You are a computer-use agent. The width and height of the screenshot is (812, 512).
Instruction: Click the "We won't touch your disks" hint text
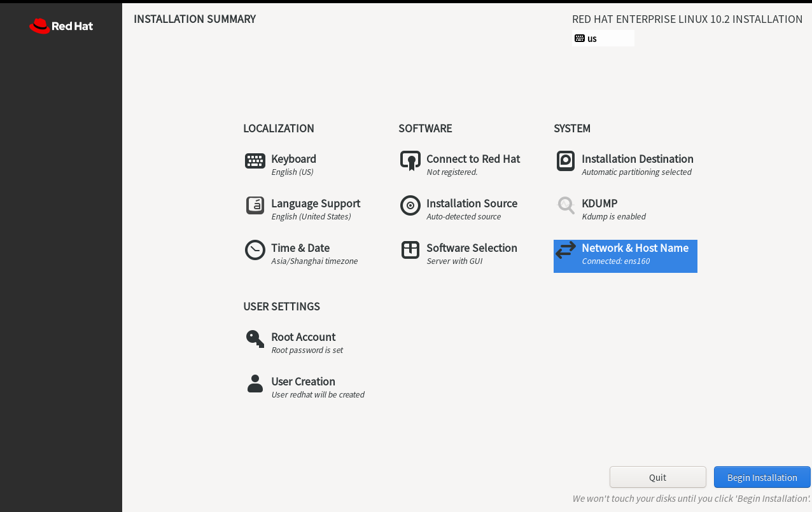pos(691,499)
